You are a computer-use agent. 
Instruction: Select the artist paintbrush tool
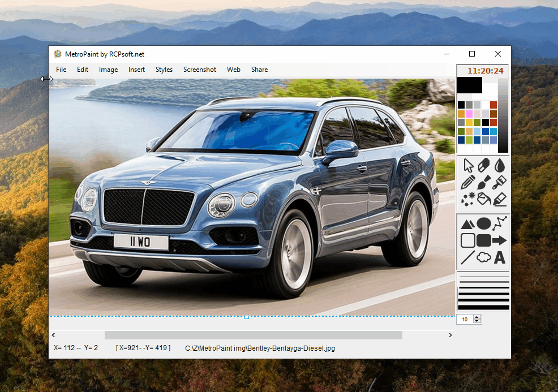pos(484,182)
